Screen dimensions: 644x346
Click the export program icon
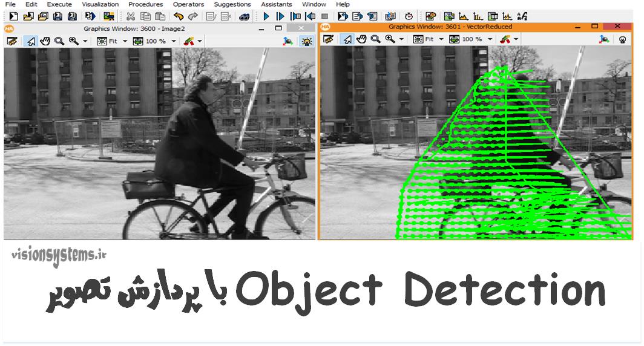point(90,16)
